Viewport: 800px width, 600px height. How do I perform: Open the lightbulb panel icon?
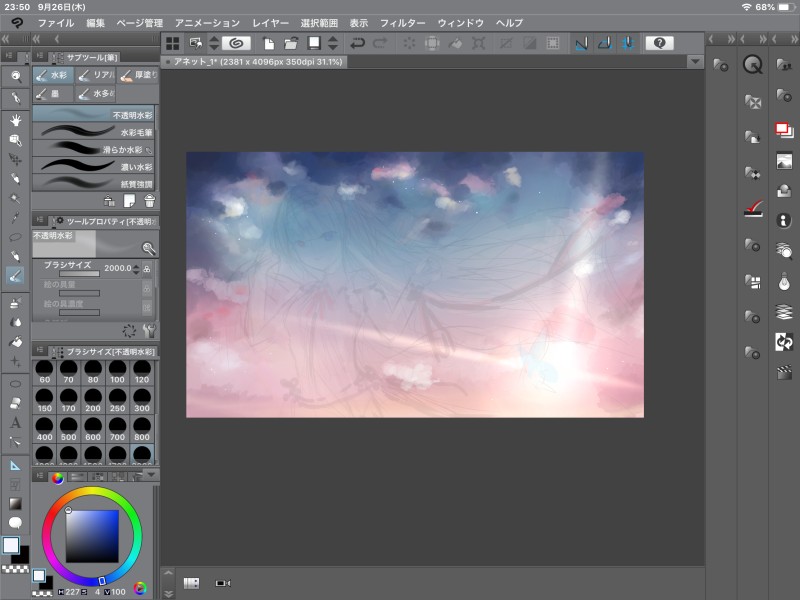784,281
